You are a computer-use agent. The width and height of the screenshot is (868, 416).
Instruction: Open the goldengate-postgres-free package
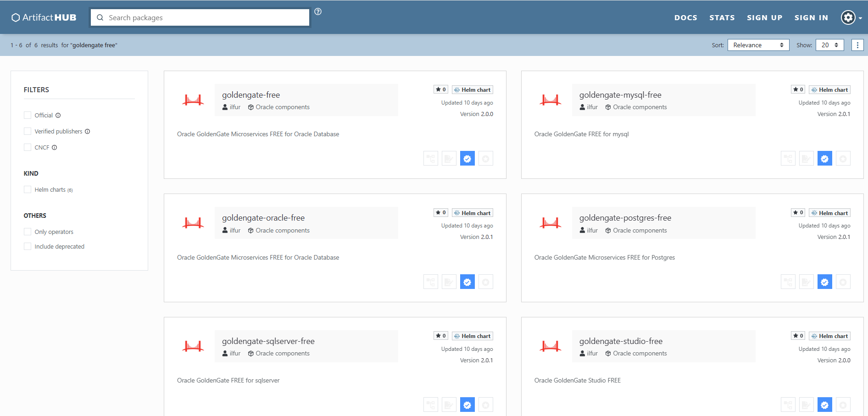coord(625,218)
